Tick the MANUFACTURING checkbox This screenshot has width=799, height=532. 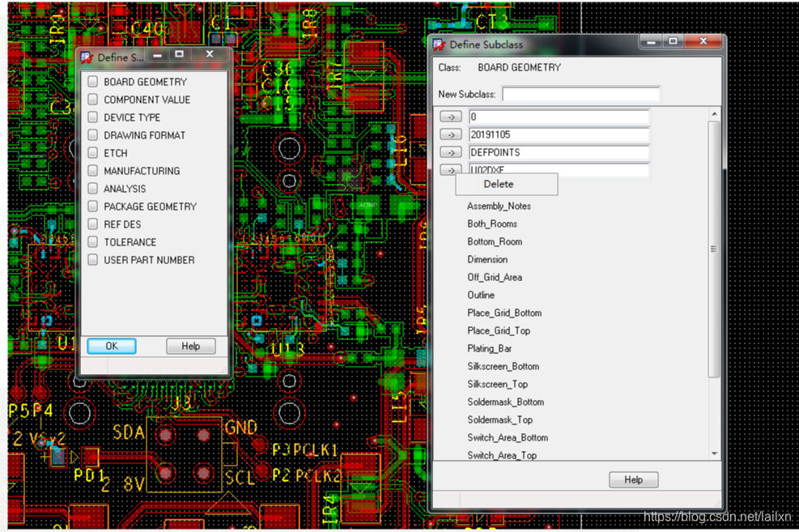(93, 171)
